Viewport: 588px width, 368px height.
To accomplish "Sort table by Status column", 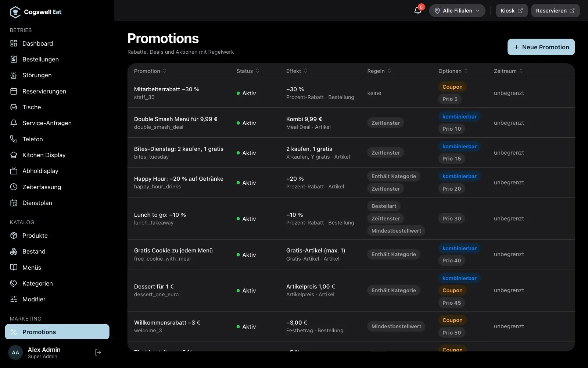I will click(x=248, y=71).
